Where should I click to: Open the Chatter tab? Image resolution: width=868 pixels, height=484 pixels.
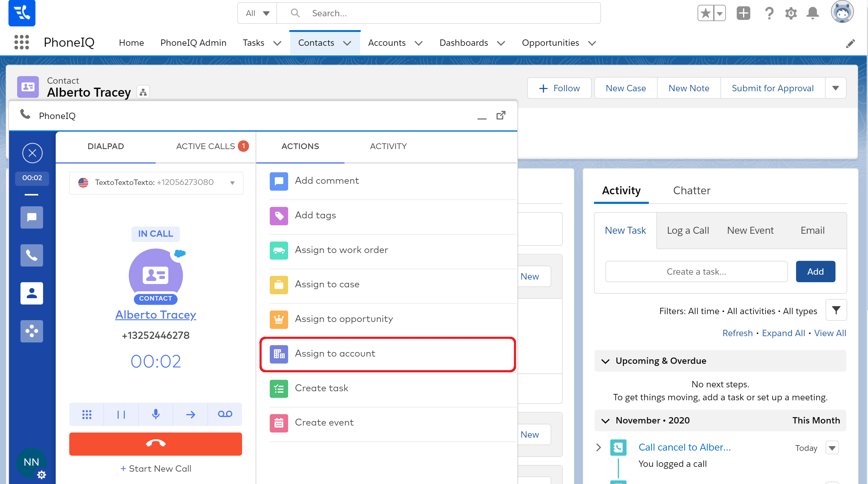pyautogui.click(x=692, y=190)
